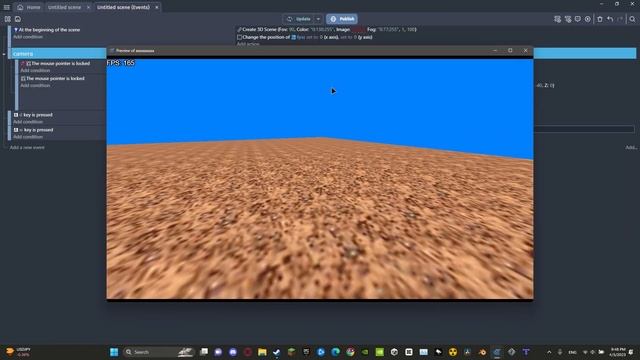Viewport: 640px width, 360px height.
Task: Click 'Add action' under the first event
Action: [x=248, y=44]
